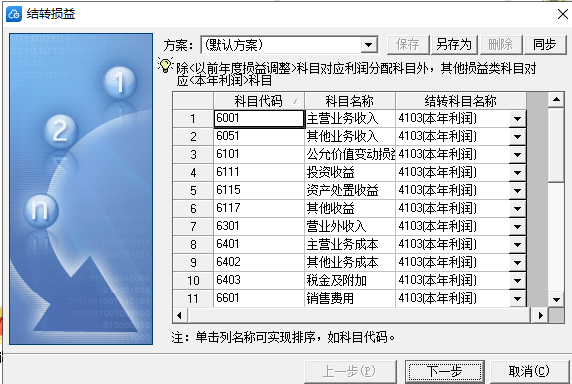
Task: Cancel with the 取消(C) button
Action: click(529, 372)
